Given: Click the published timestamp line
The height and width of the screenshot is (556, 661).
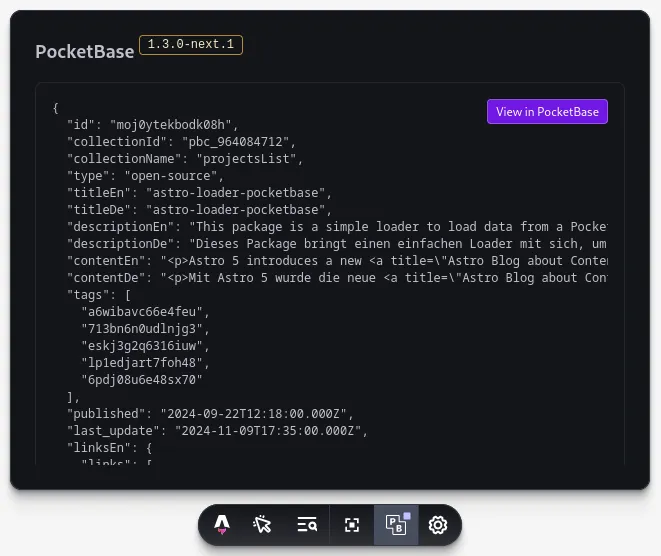Looking at the screenshot, I should coord(210,414).
